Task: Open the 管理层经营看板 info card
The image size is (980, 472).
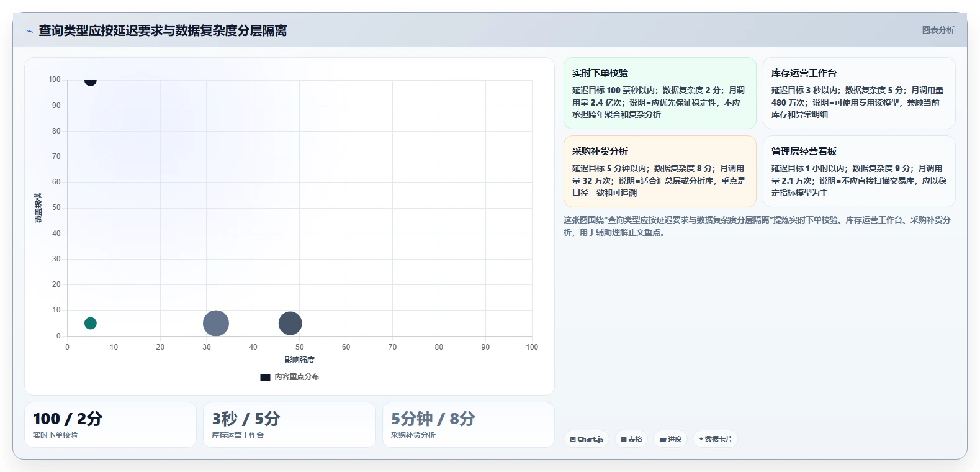Action: [x=859, y=171]
